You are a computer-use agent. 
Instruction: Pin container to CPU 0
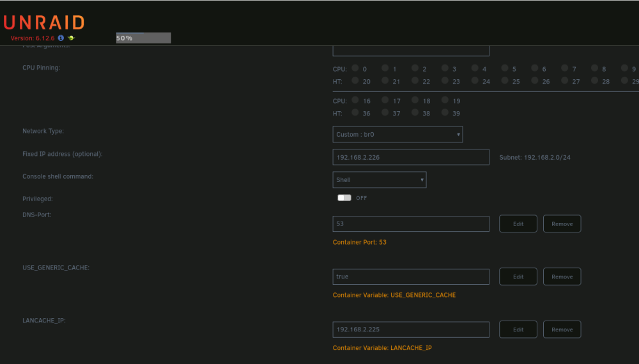[355, 68]
